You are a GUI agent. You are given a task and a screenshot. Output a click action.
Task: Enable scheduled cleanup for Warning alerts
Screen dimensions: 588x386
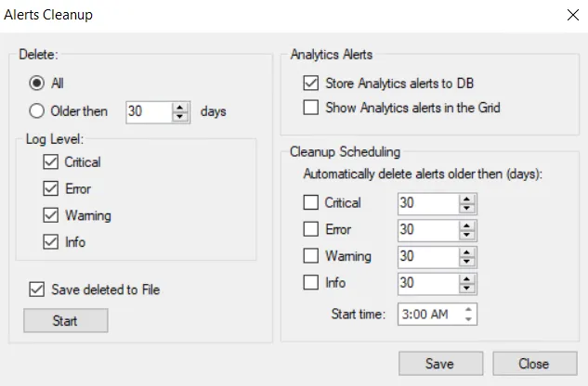pos(311,255)
